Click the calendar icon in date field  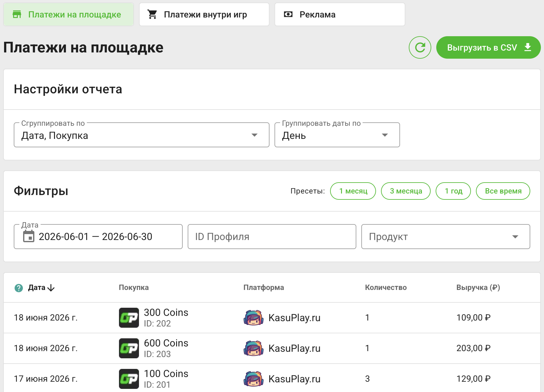click(x=29, y=236)
